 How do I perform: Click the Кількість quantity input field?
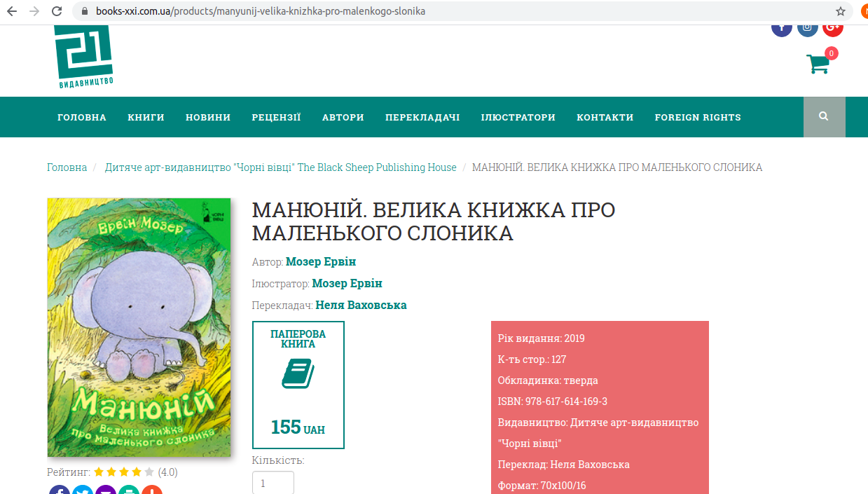pos(273,483)
